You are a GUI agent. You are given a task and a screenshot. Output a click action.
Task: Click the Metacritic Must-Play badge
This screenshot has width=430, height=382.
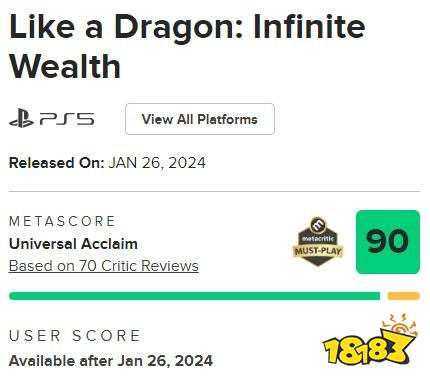point(317,241)
